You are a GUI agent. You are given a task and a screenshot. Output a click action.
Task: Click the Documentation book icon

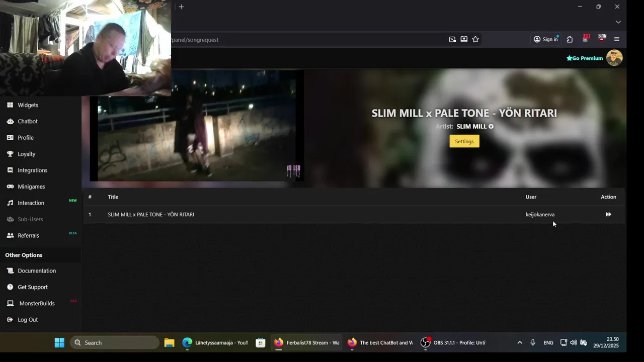pyautogui.click(x=10, y=271)
